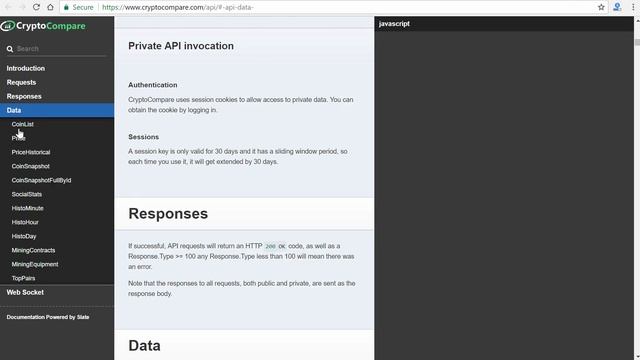Screen dimensions: 640x360
Task: Click the Data heading at bottom
Action: 144,346
